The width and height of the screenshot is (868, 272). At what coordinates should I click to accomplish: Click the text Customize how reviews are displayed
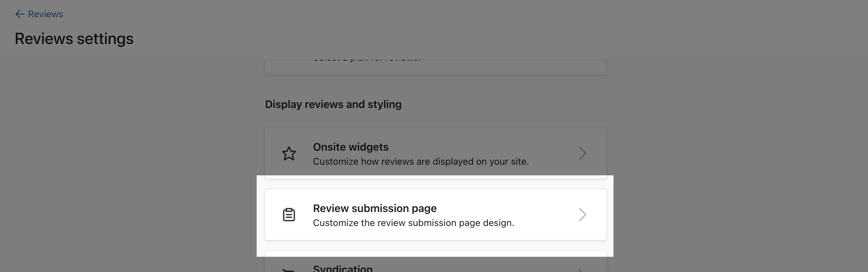(x=421, y=161)
